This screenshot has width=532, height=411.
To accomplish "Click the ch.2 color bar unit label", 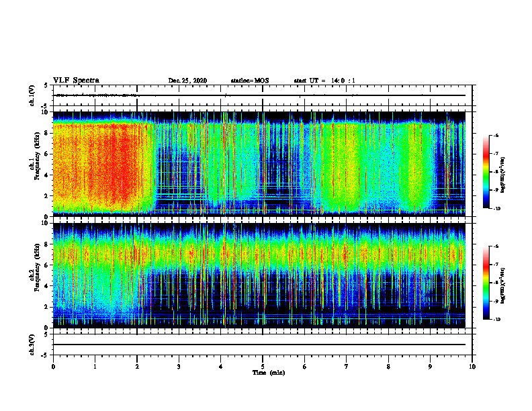I will click(x=503, y=286).
